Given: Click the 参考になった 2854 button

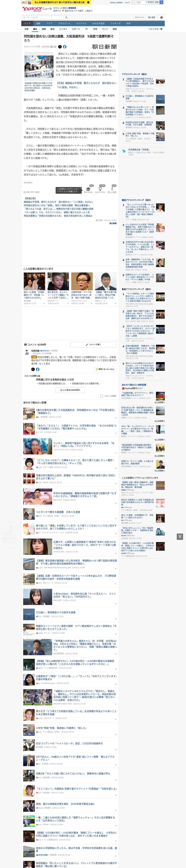Looking at the screenshot, I should [105, 369].
